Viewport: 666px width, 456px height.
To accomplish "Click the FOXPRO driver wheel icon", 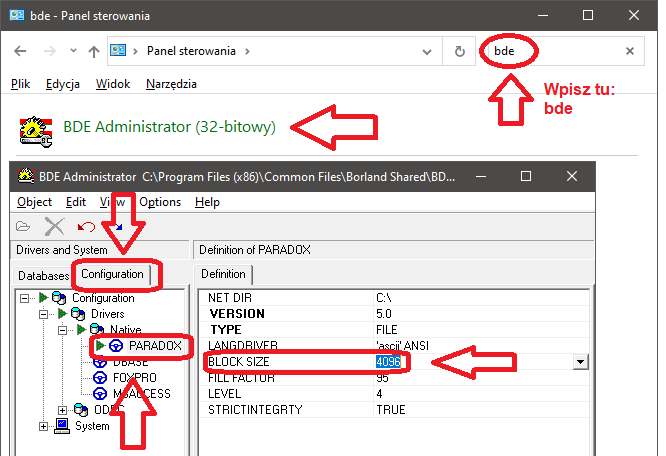I will pos(100,378).
